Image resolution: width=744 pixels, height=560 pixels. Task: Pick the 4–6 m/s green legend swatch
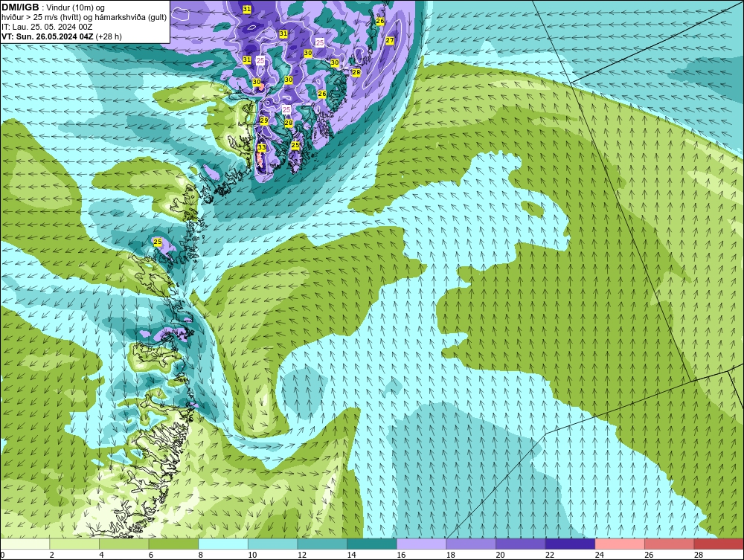tap(124, 544)
